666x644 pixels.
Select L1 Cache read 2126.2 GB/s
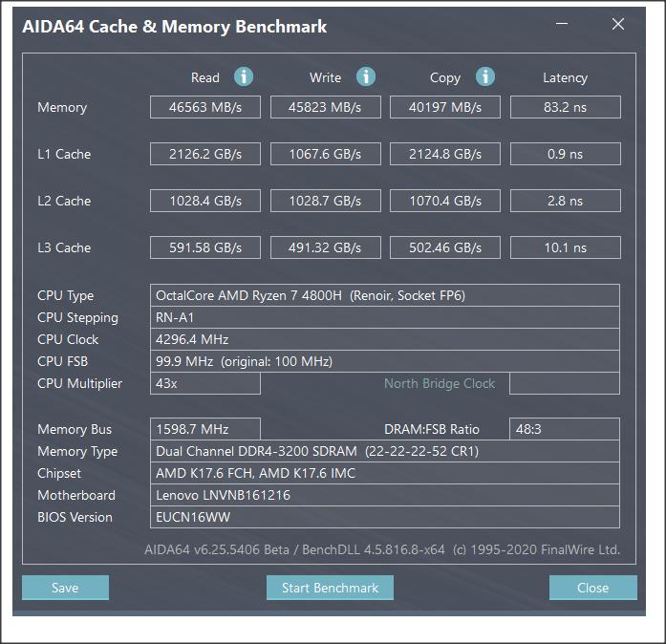[205, 154]
